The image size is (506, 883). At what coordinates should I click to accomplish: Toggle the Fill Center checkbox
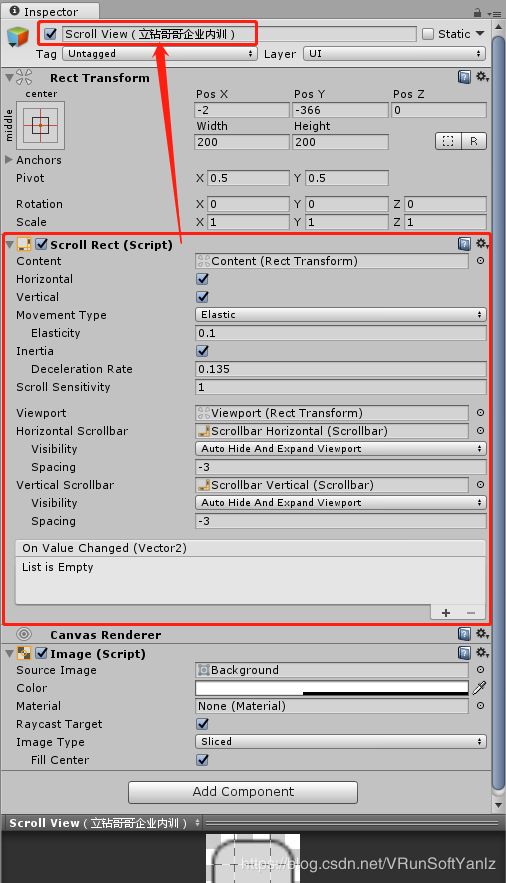[203, 760]
